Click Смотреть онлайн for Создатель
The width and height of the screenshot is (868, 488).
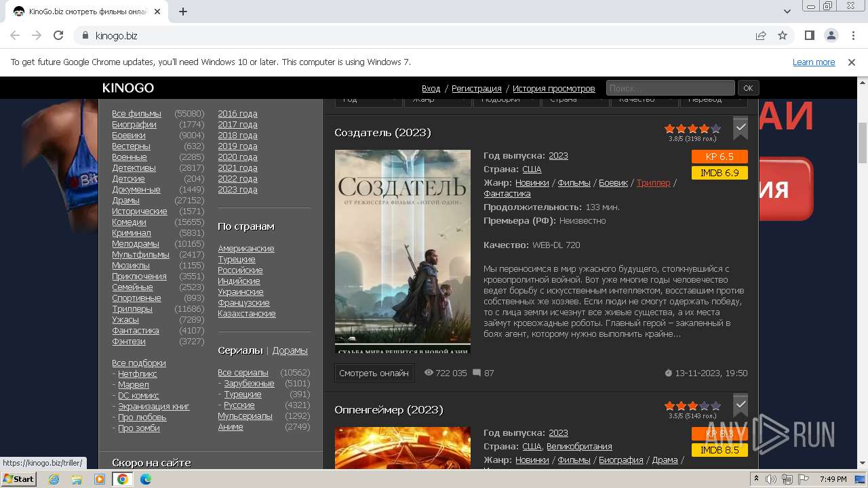pos(374,373)
